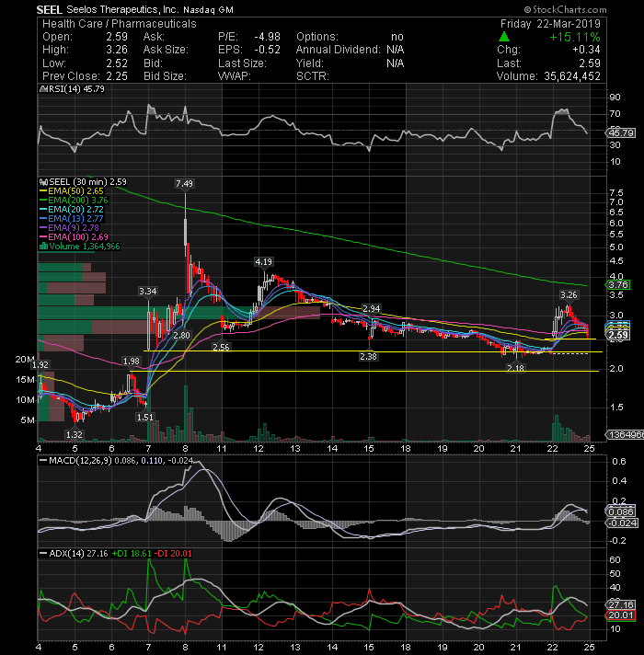Click the 2.38 low price annotation
This screenshot has height=655, width=644.
pyautogui.click(x=368, y=357)
